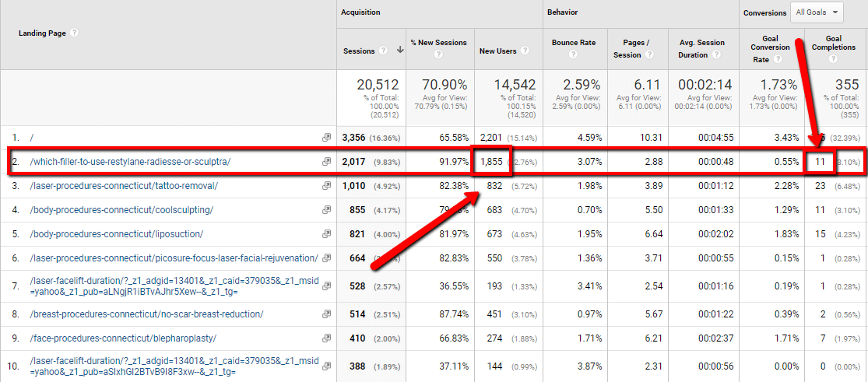Click the Landing Page column header

(x=43, y=33)
